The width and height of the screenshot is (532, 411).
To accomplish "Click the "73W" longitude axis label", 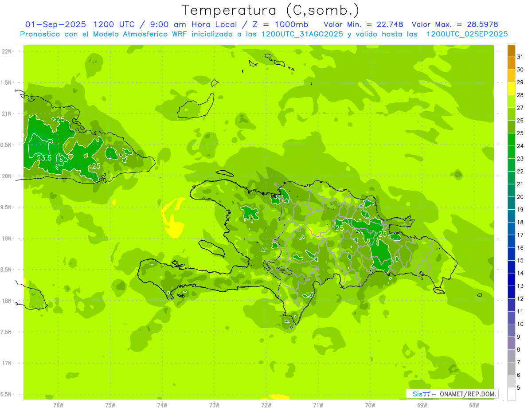I will tap(214, 405).
